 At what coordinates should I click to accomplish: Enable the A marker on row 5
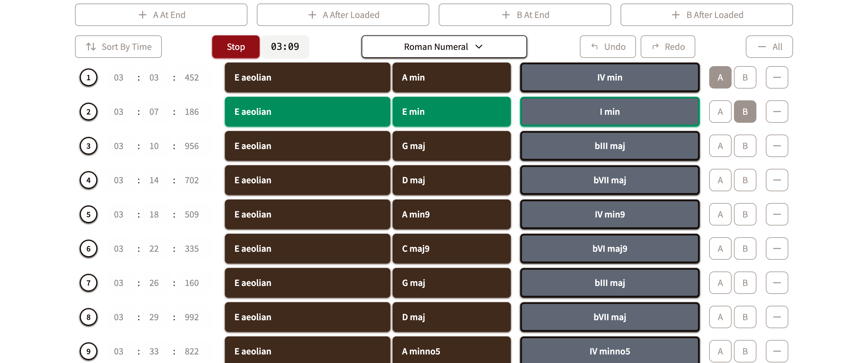click(720, 214)
